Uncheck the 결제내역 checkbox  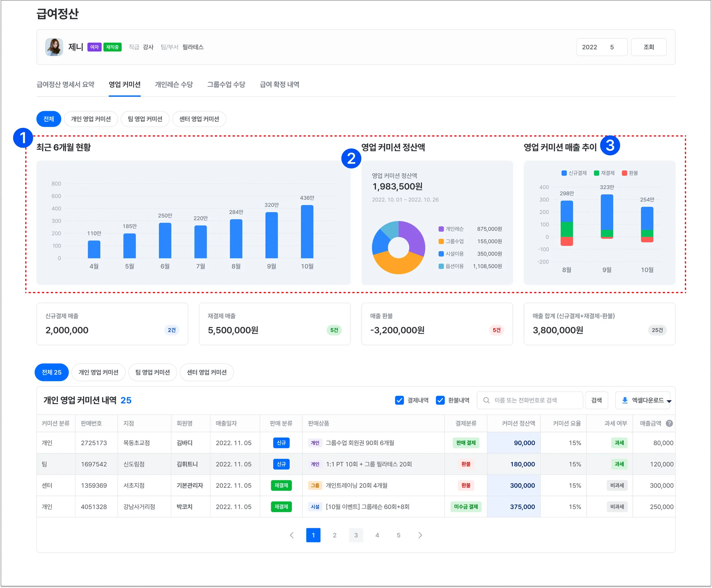click(399, 400)
